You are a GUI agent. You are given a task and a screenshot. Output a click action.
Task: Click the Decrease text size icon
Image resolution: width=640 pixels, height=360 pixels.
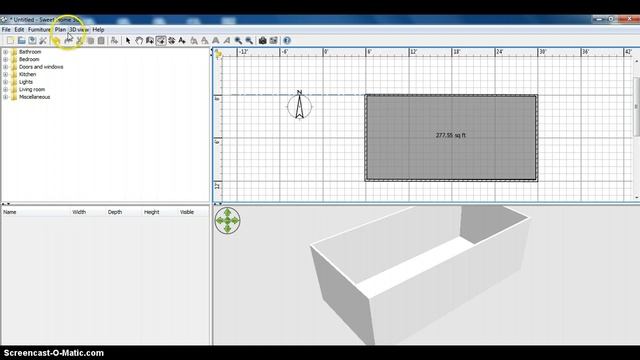click(x=204, y=40)
